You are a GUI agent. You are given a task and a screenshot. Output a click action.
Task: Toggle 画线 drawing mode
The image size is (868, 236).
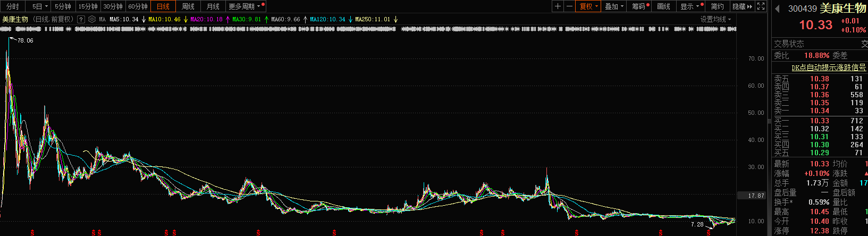click(x=663, y=6)
